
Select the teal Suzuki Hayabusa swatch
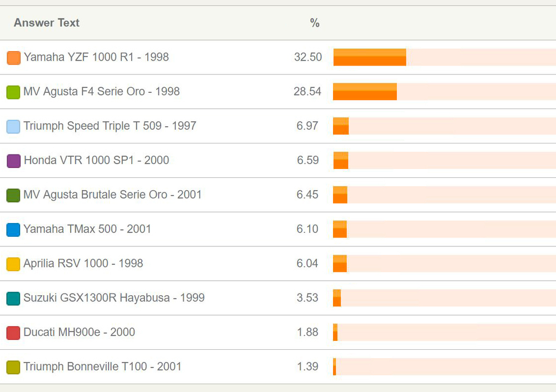(13, 299)
